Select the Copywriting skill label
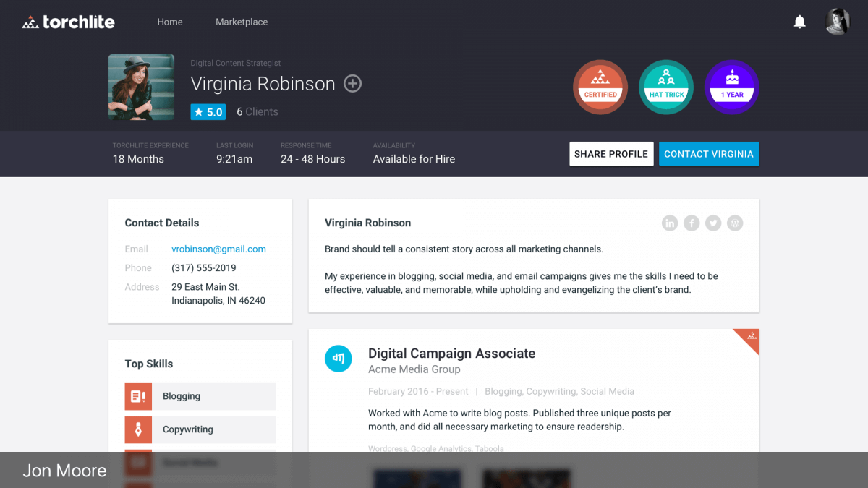The height and width of the screenshot is (488, 868). [188, 429]
